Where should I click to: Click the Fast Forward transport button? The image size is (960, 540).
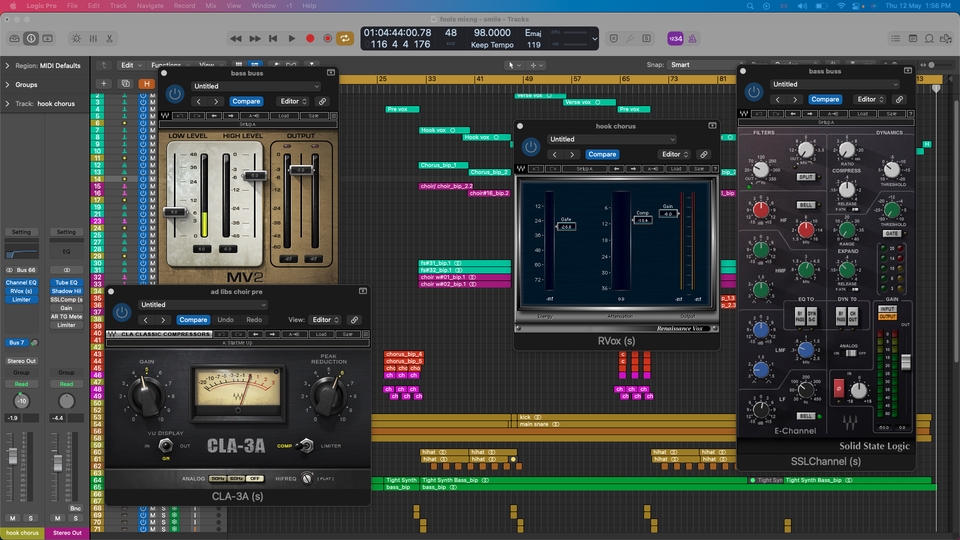(x=255, y=39)
